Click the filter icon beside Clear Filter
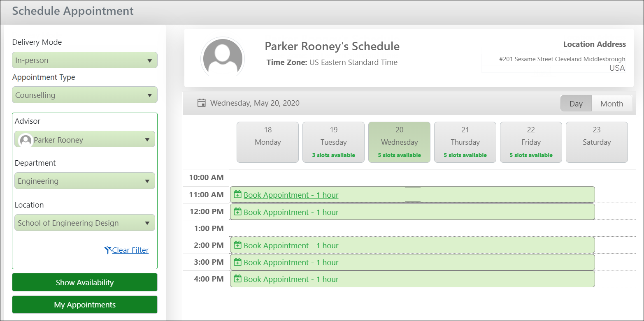The width and height of the screenshot is (644, 321). tap(108, 250)
